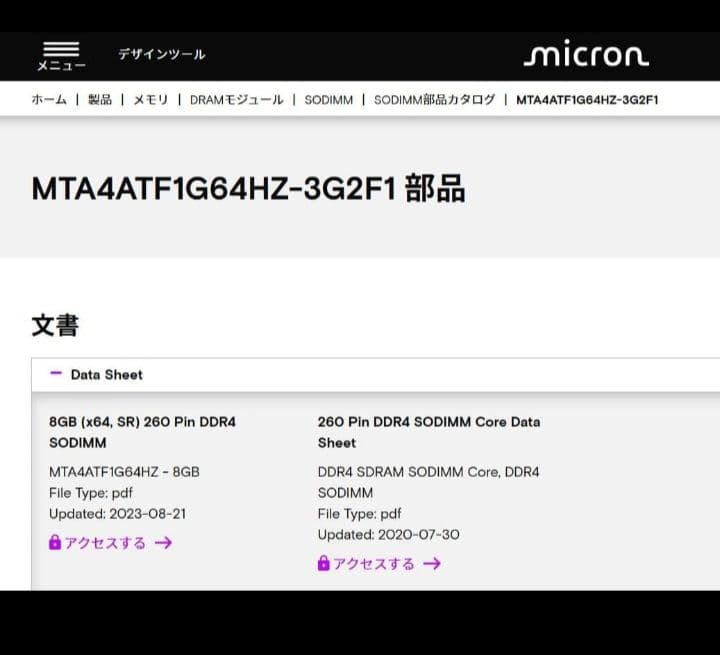The image size is (720, 655).
Task: Click the 文書 section heading
Action: click(x=55, y=325)
